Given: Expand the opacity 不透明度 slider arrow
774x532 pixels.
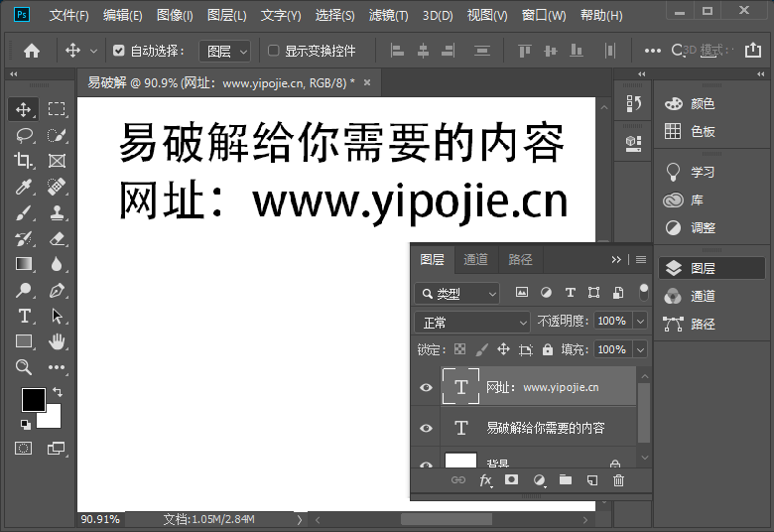Looking at the screenshot, I should [x=640, y=321].
